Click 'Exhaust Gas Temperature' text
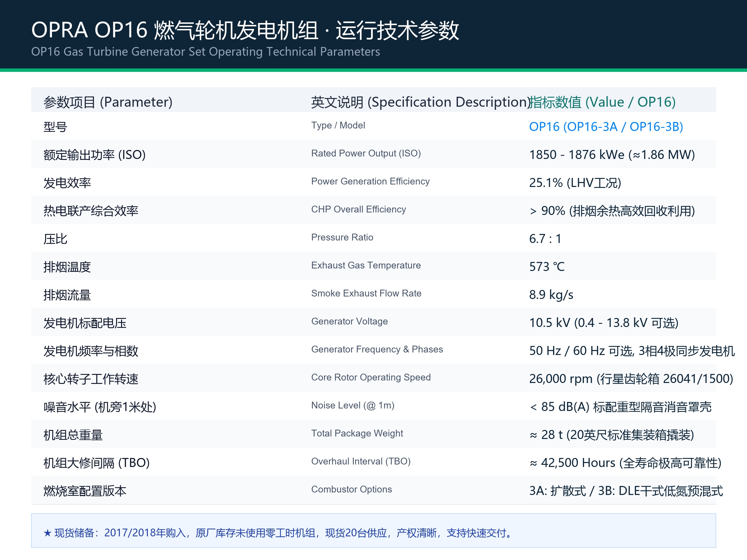Image resolution: width=747 pixels, height=560 pixels. [x=366, y=265]
